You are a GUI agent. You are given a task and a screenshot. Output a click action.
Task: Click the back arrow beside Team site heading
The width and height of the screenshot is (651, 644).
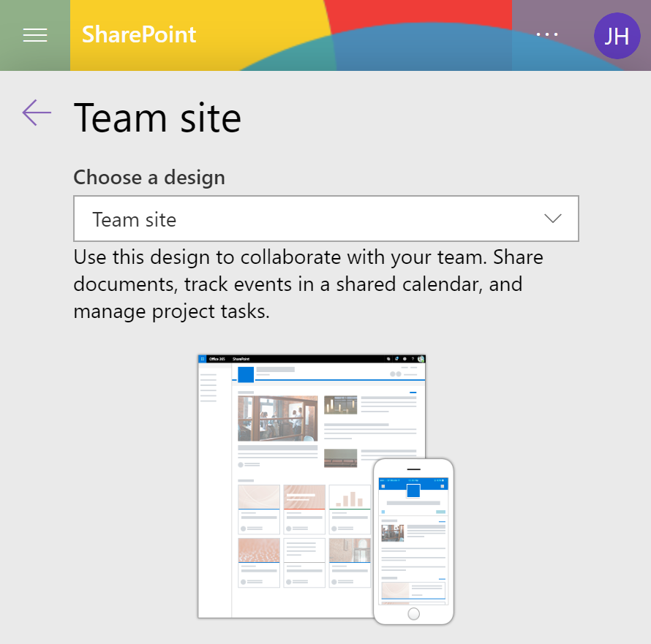(x=37, y=113)
